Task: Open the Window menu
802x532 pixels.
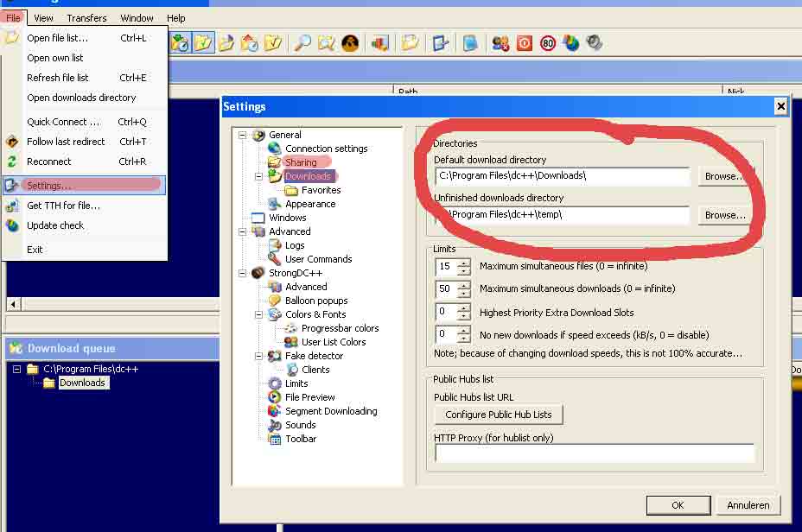Action: pos(137,18)
